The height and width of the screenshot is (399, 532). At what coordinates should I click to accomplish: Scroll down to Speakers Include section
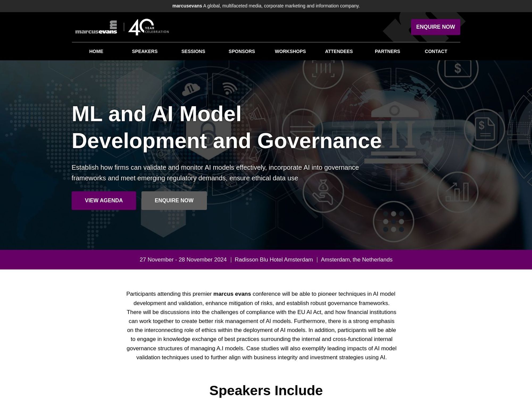pos(266,390)
